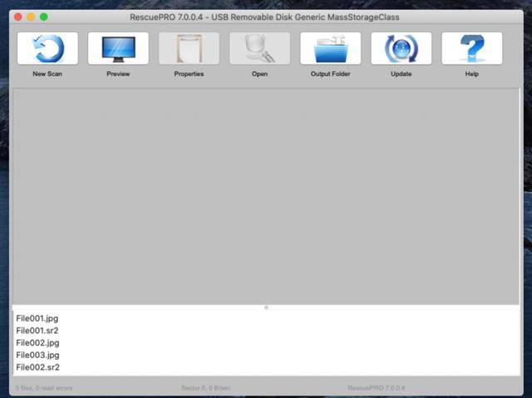Open the Preview monitor icon
532x398 pixels.
(118, 49)
